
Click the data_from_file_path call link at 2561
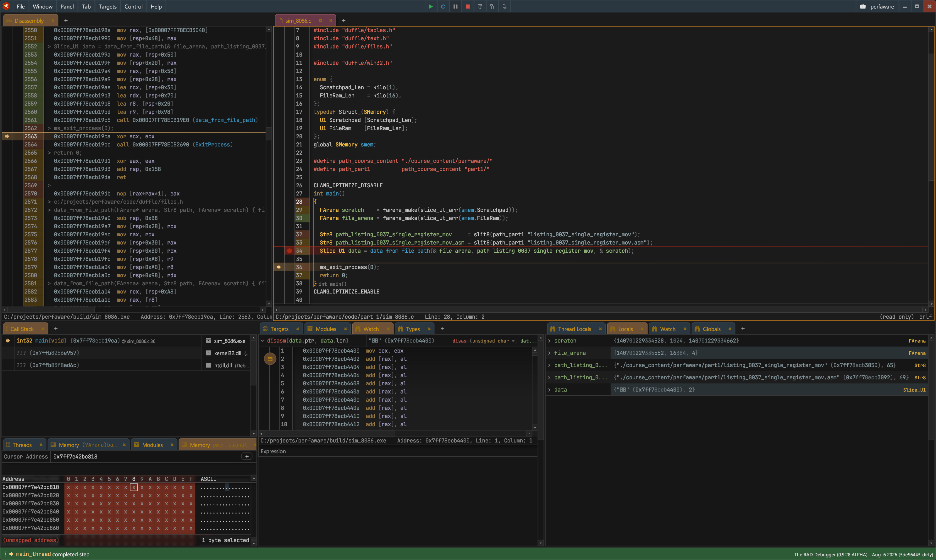pos(225,120)
